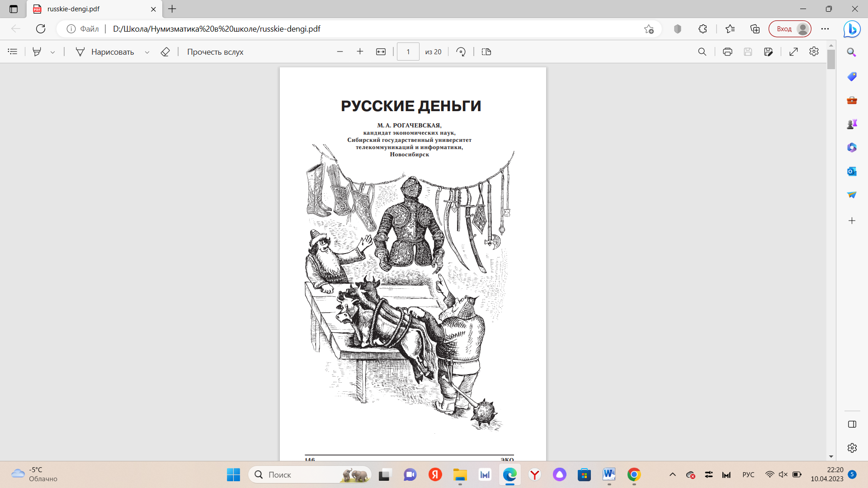
Task: Close the russkie-dengi.pdf tab
Action: tap(153, 9)
